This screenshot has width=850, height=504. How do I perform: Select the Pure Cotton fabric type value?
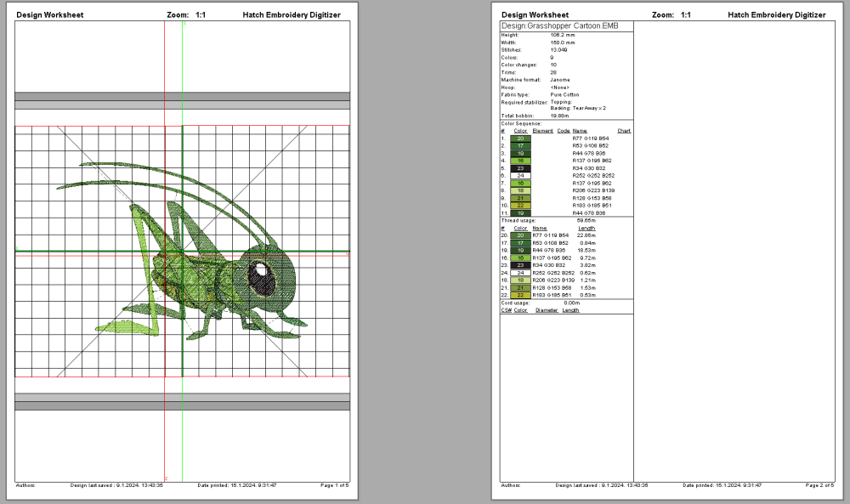click(x=565, y=94)
